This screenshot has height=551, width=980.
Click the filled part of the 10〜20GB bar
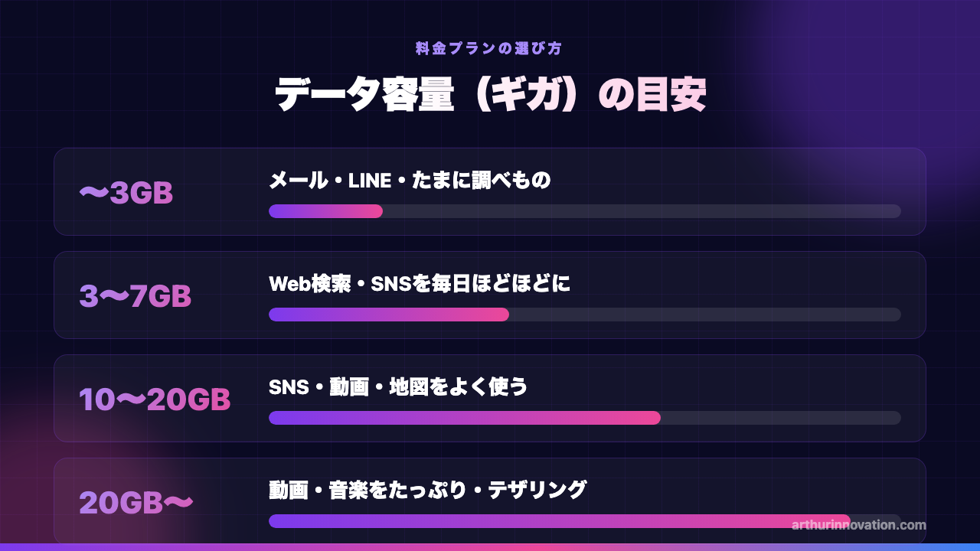tap(465, 418)
